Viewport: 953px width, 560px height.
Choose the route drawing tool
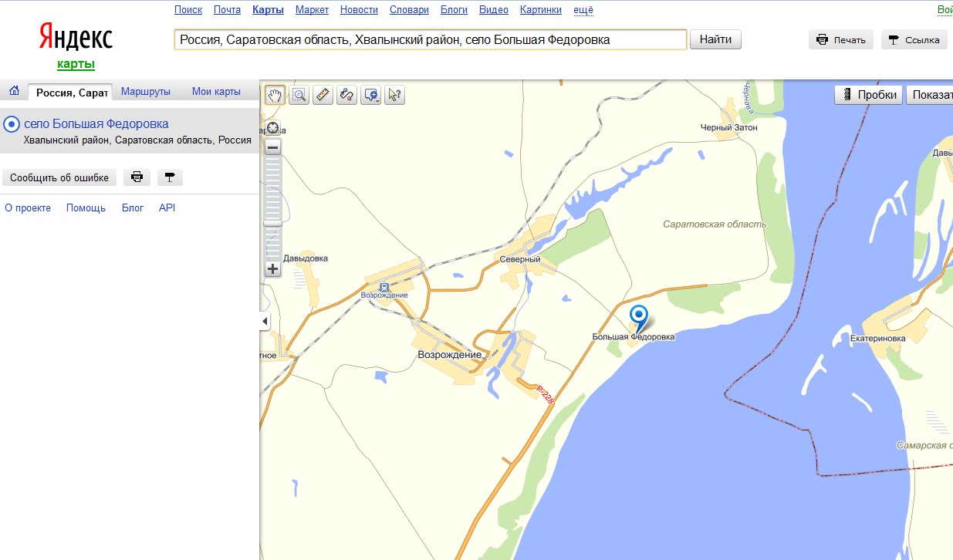coord(346,95)
